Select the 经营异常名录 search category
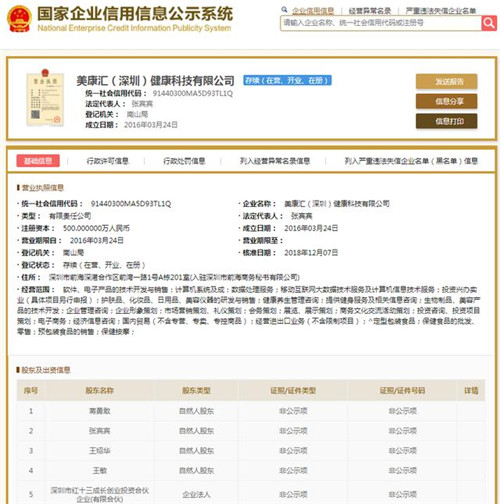The height and width of the screenshot is (504, 500). pyautogui.click(x=370, y=11)
